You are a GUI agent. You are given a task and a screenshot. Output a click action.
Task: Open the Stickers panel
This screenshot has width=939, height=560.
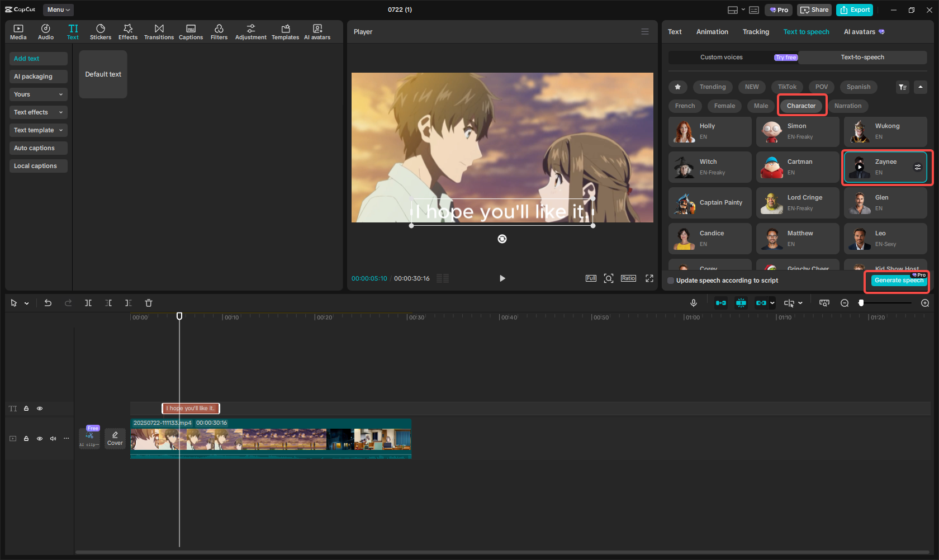tap(101, 31)
